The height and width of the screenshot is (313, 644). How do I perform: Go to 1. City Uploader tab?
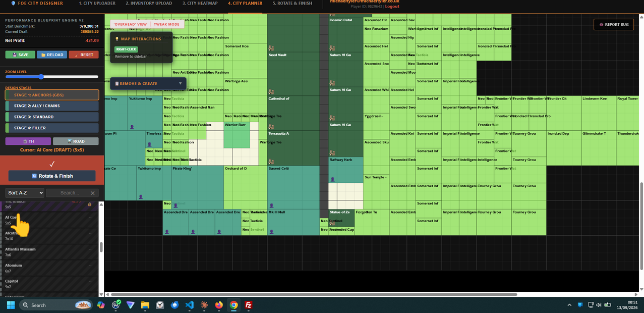pyautogui.click(x=97, y=3)
